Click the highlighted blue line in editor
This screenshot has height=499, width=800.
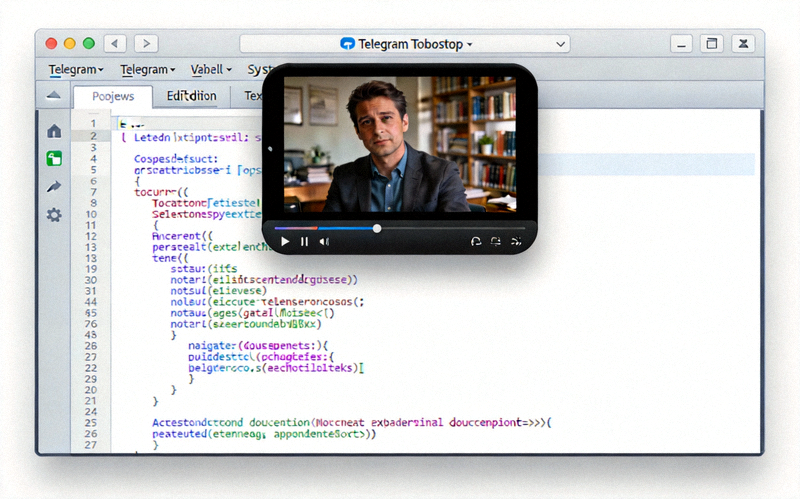coord(646,164)
